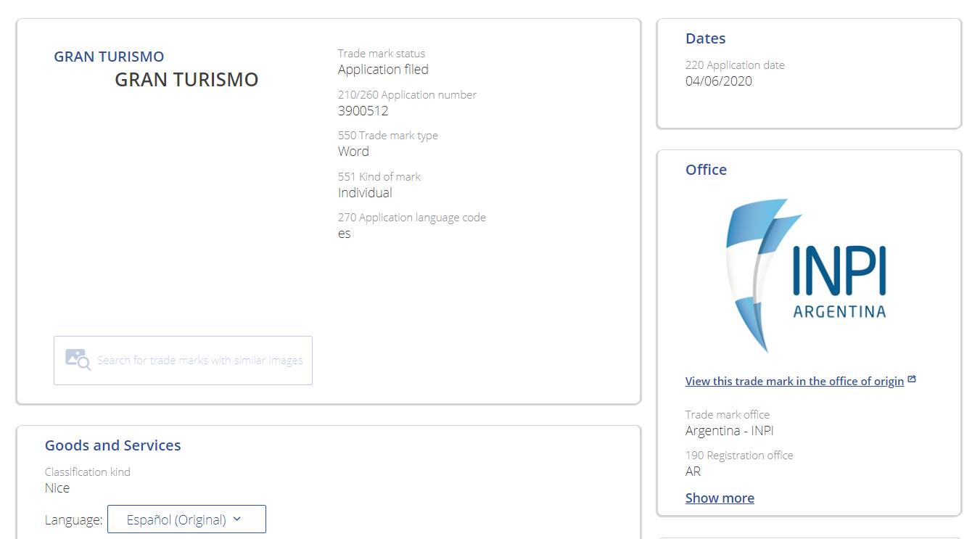Open the Español (Original) language selector

point(186,519)
